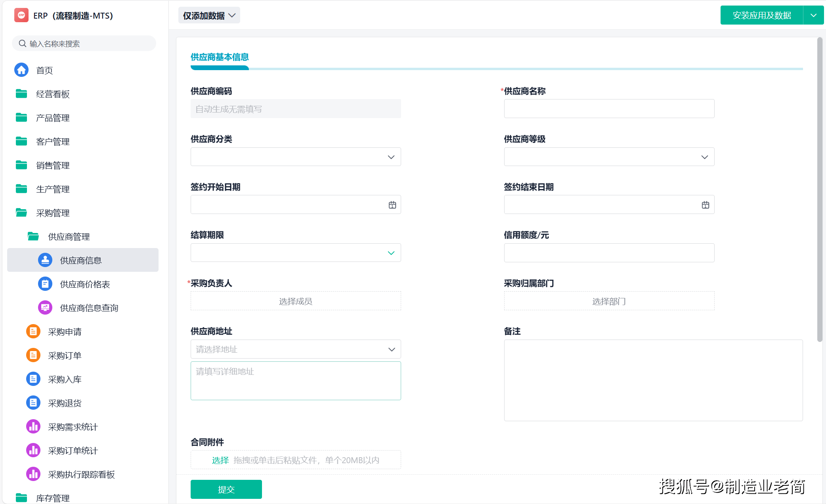Click the 客户管理 folder icon
This screenshot has height=504, width=826.
pyautogui.click(x=21, y=141)
